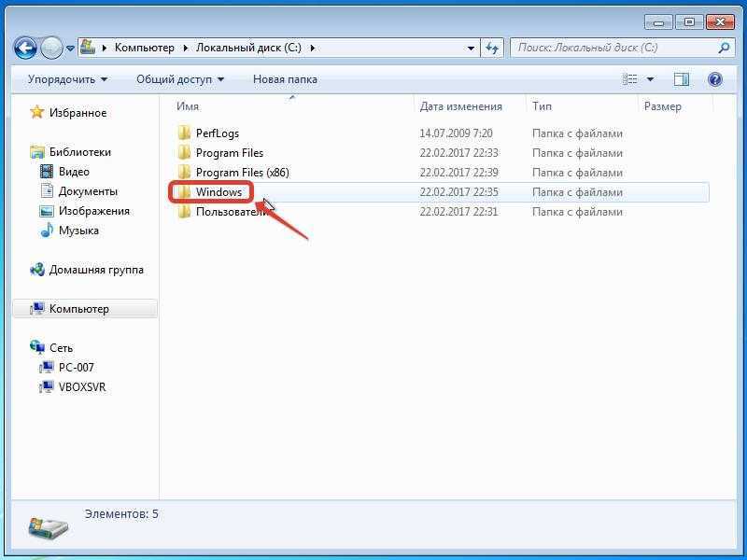
Task: Select the Windows folder icon
Action: click(184, 192)
